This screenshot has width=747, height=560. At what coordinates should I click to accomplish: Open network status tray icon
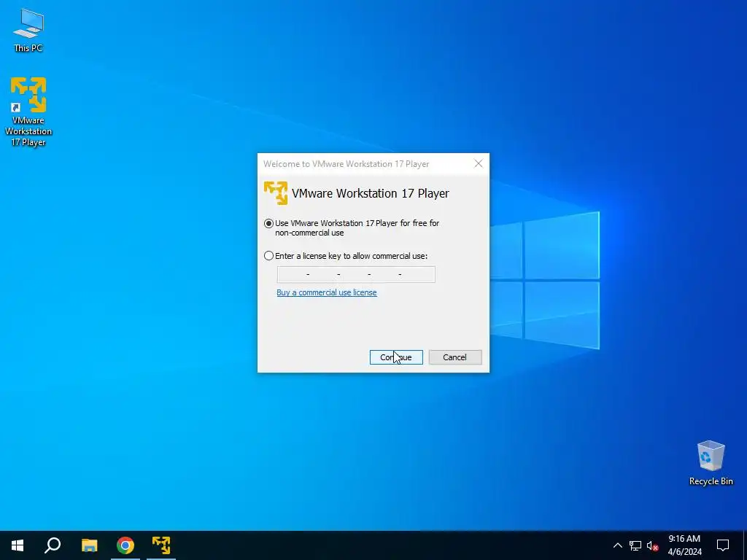635,545
